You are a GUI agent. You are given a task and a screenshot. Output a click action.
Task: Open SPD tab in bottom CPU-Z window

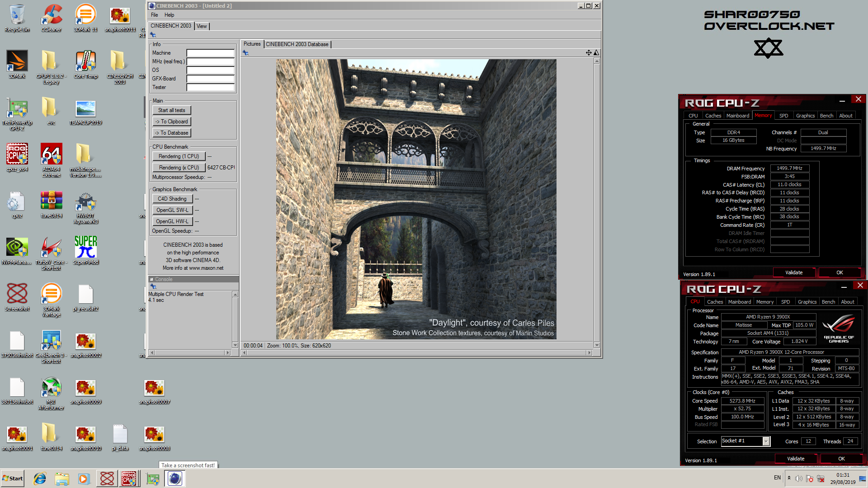[786, 302]
